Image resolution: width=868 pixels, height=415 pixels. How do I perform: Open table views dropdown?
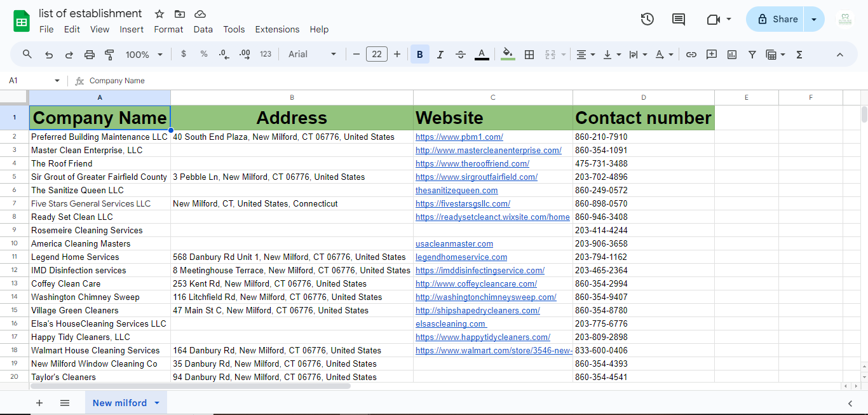(776, 55)
